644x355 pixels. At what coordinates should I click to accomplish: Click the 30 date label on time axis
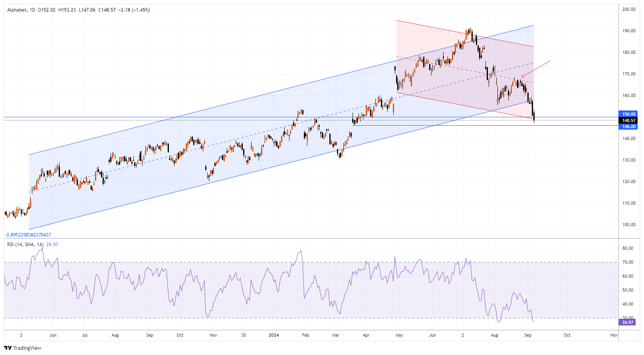(x=244, y=335)
